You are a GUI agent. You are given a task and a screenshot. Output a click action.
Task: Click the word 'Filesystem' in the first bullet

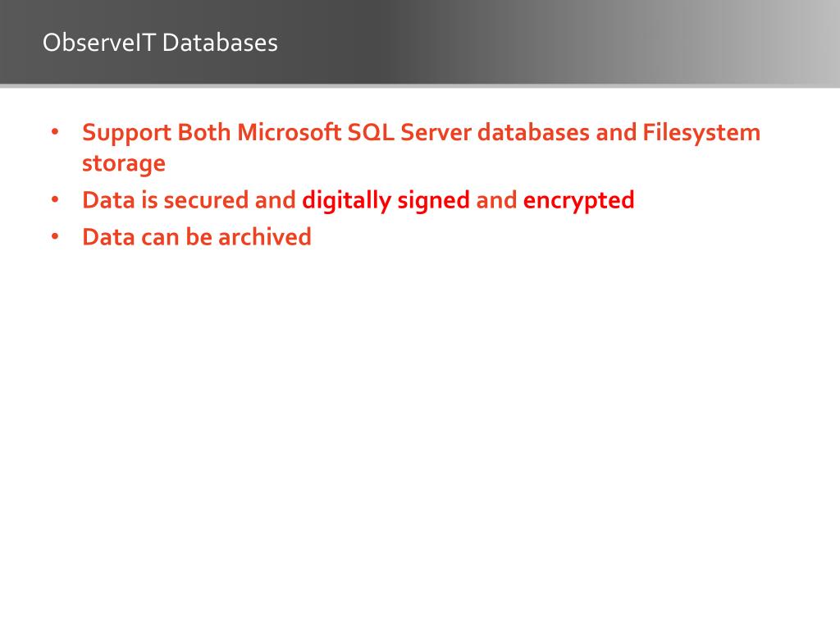[701, 134]
